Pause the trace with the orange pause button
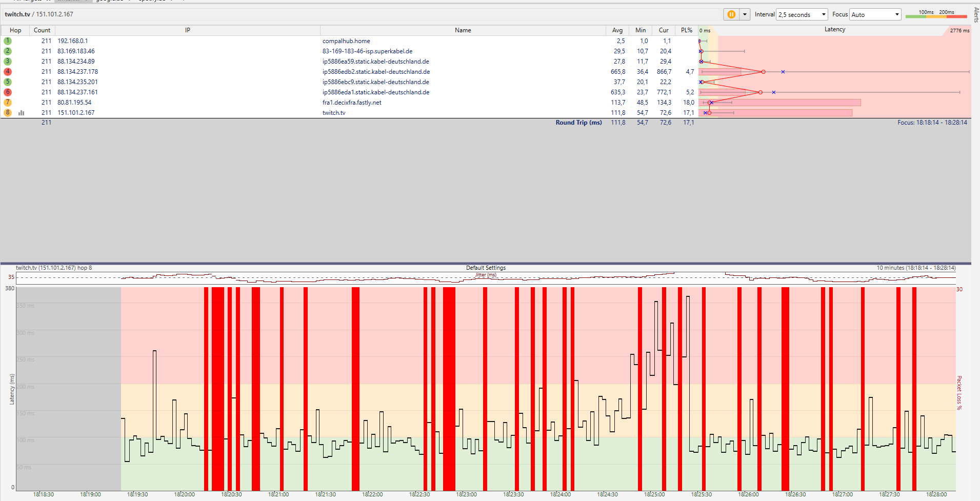This screenshot has width=980, height=501. click(x=731, y=14)
